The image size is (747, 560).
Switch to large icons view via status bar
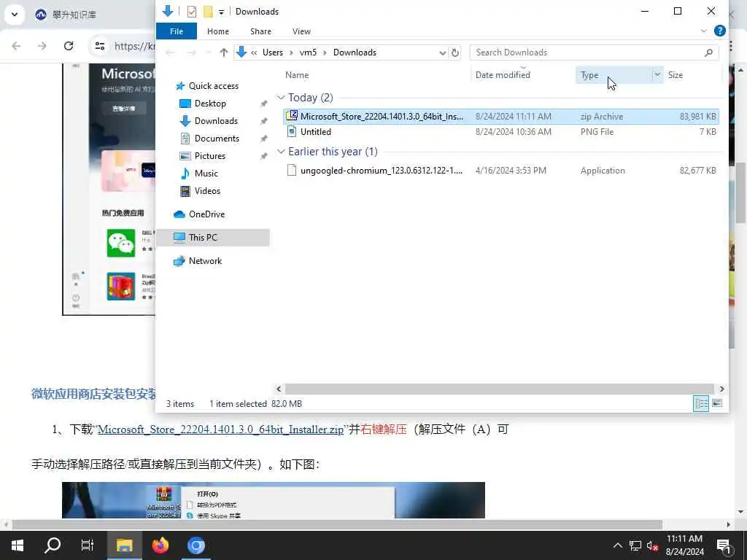click(x=717, y=404)
